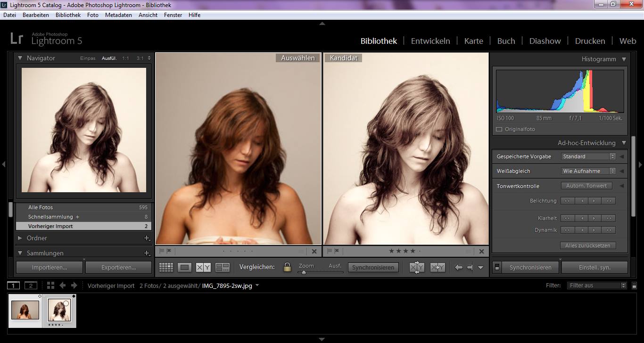
Task: Open the Diashow module
Action: point(545,41)
